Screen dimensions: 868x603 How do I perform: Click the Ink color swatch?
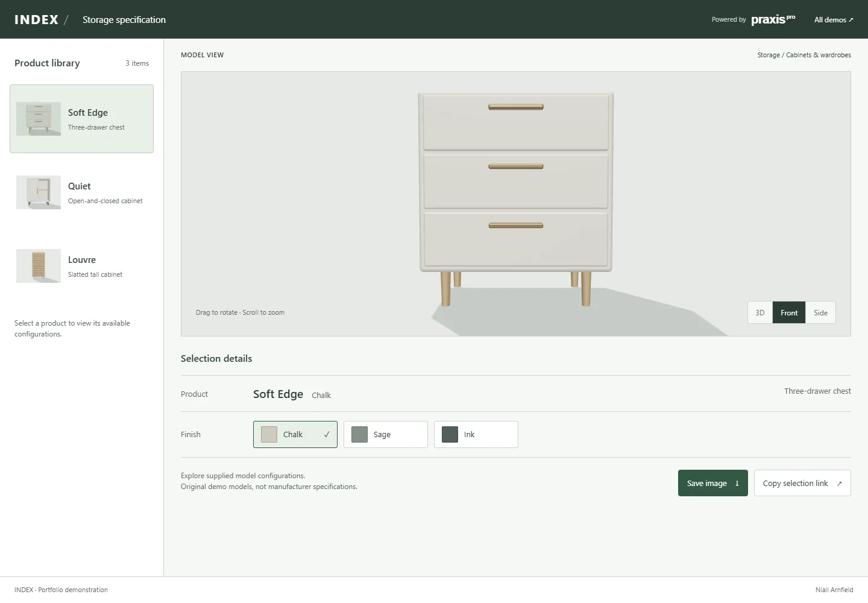(450, 434)
